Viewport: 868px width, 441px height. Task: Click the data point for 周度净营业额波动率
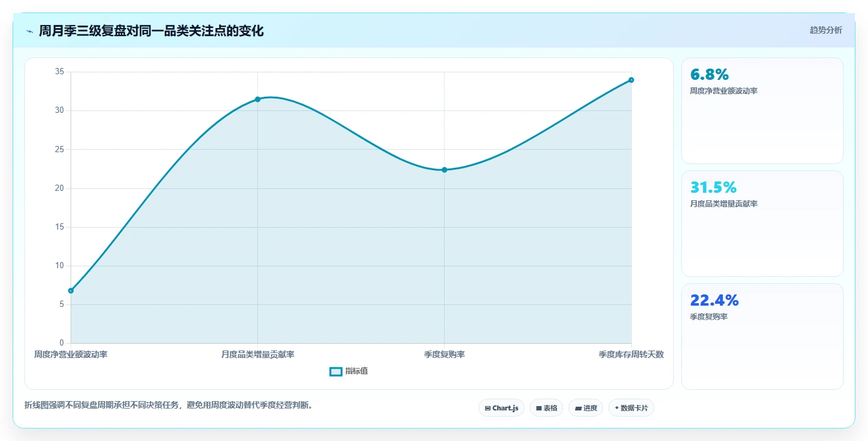tap(71, 291)
